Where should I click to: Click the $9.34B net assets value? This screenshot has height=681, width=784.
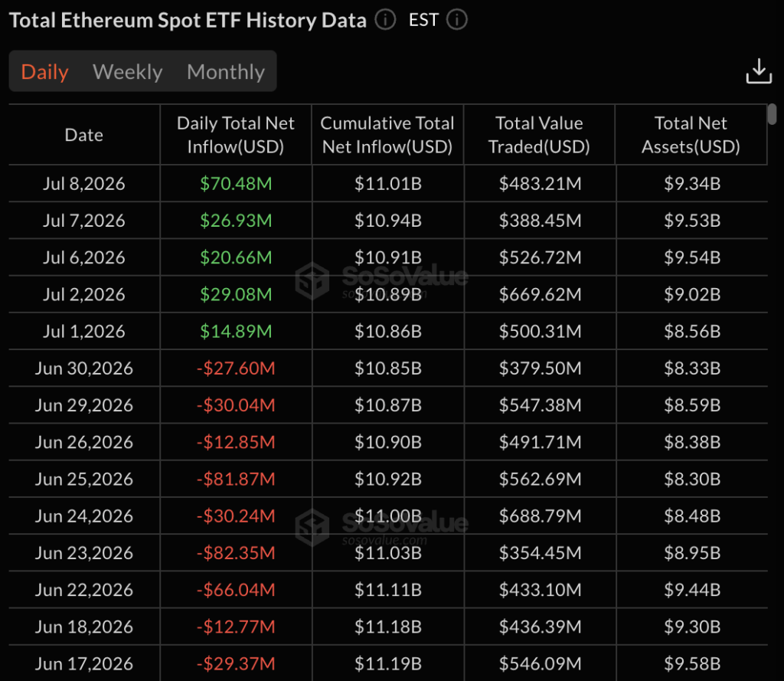pyautogui.click(x=692, y=184)
